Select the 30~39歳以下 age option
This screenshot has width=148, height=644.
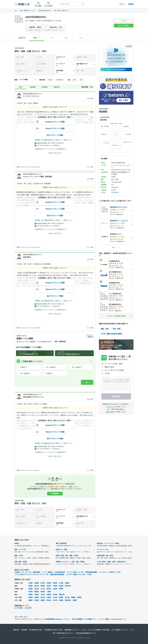click(x=81, y=367)
